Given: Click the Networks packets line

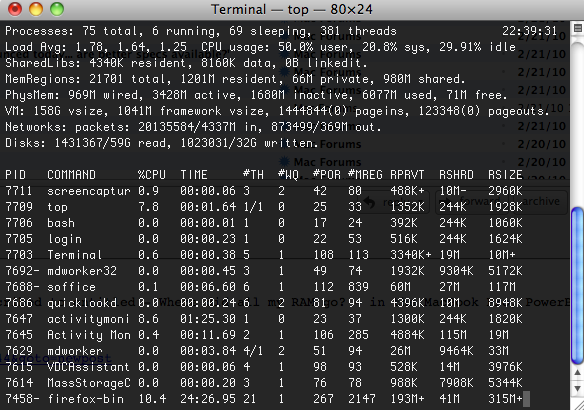Looking at the screenshot, I should point(194,127).
